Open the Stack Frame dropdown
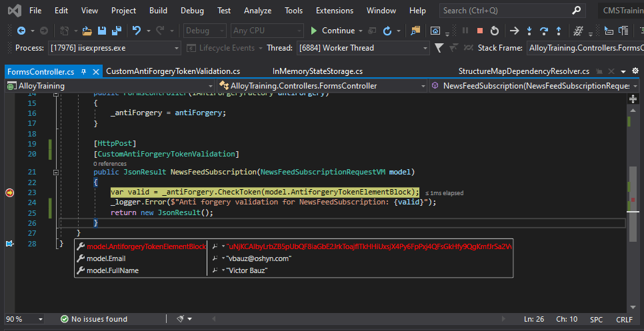 click(x=585, y=48)
